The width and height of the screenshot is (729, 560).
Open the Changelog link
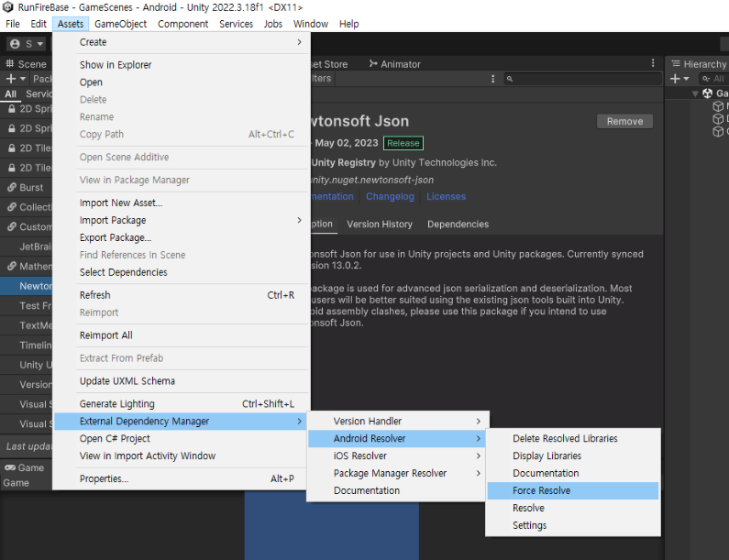390,196
